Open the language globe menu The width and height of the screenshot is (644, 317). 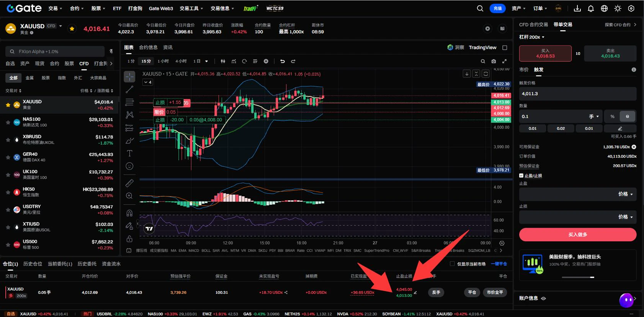point(604,8)
